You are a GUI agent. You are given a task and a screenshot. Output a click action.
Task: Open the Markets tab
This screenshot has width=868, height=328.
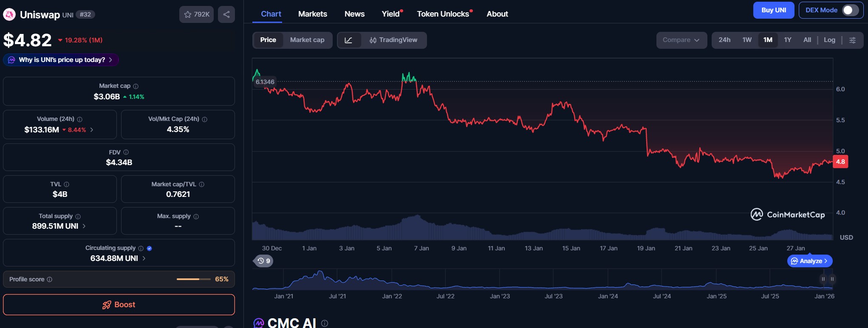313,14
